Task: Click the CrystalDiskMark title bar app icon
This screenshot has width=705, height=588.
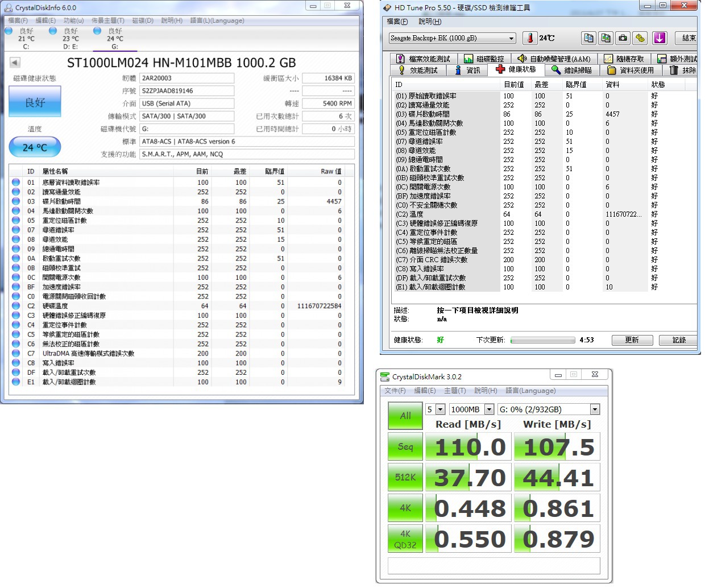Action: pos(385,376)
